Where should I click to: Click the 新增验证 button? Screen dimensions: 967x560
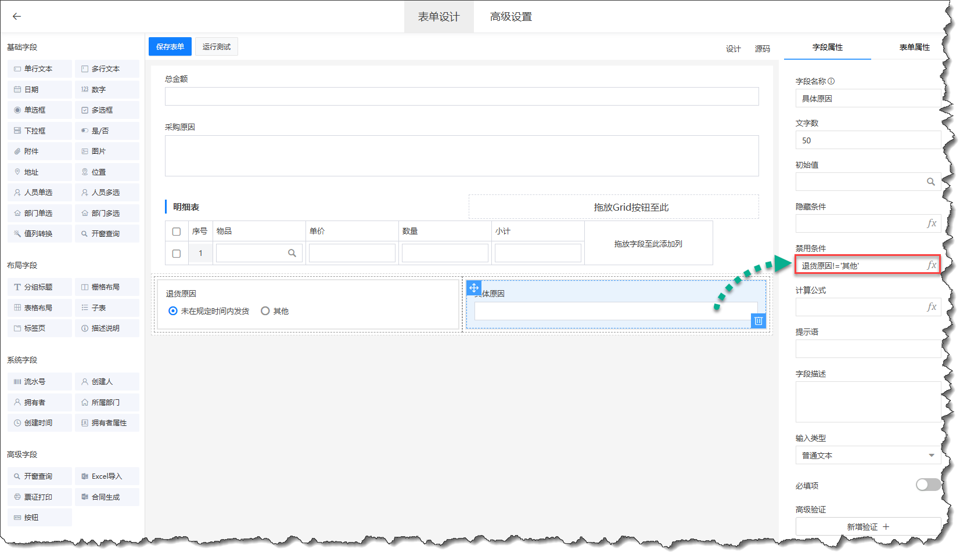coord(868,527)
